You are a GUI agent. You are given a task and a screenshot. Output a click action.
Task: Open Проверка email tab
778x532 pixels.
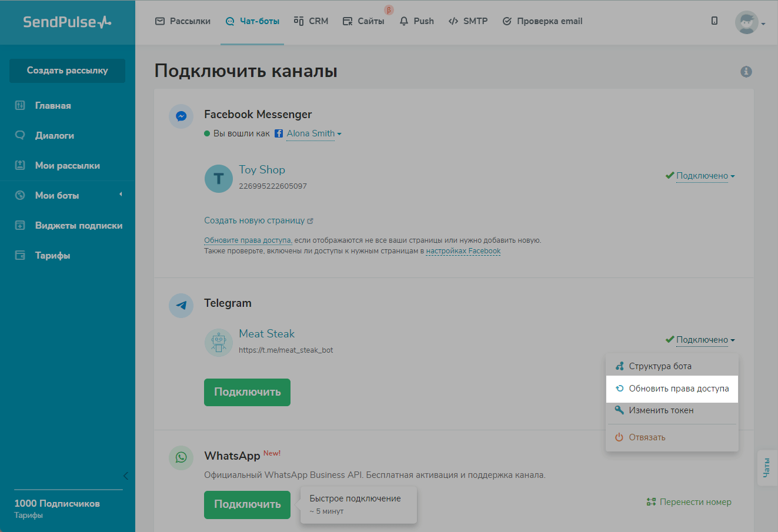coord(542,21)
